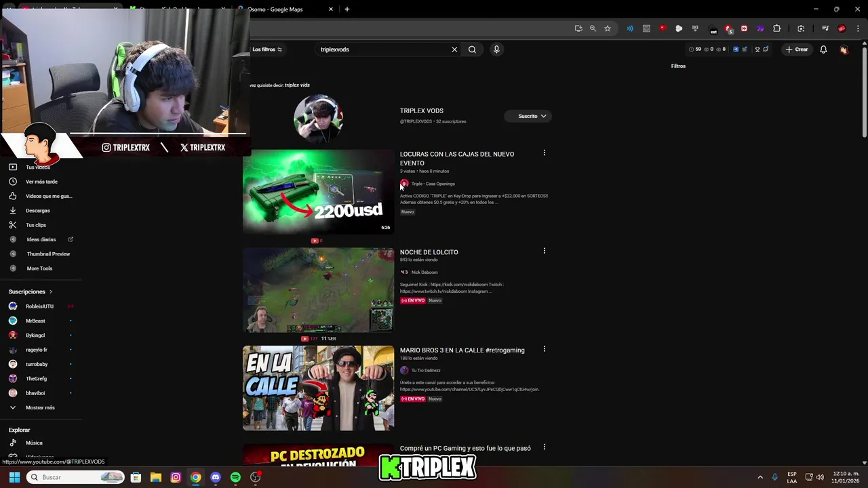Close the Google Maps tab
This screenshot has height=488, width=868.
[x=331, y=9]
